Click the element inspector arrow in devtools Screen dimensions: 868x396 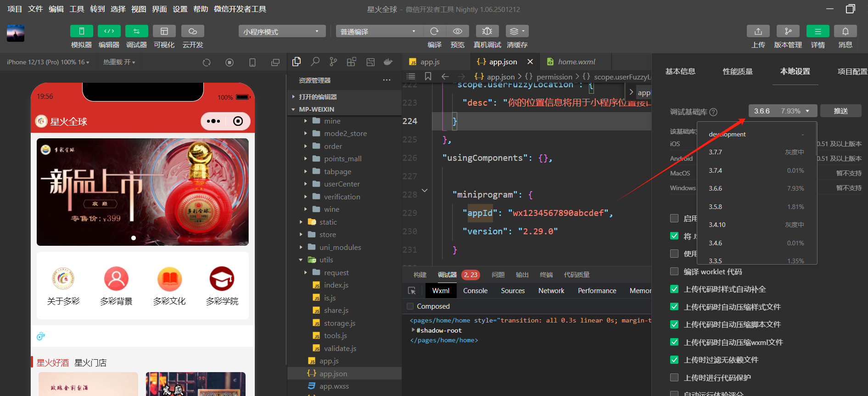point(412,291)
